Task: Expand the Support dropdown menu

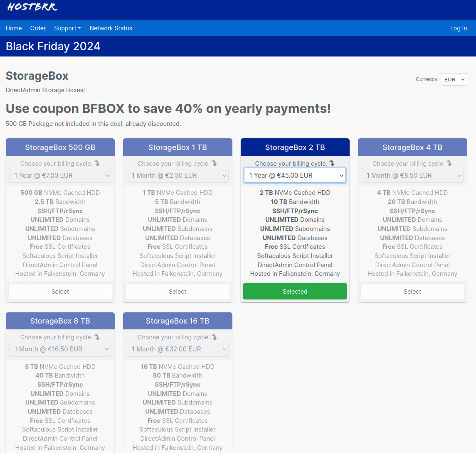Action: tap(67, 28)
